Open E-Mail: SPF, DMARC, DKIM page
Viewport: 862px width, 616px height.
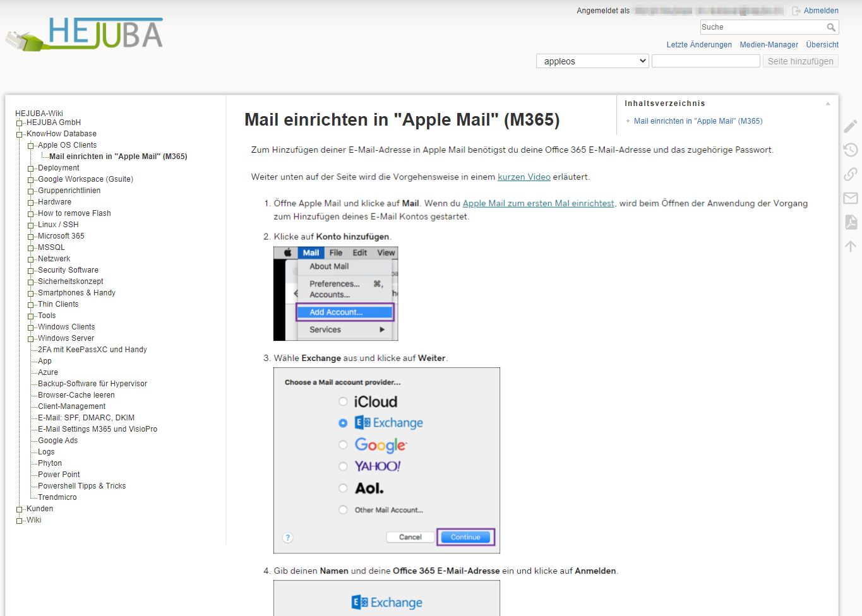click(x=86, y=418)
